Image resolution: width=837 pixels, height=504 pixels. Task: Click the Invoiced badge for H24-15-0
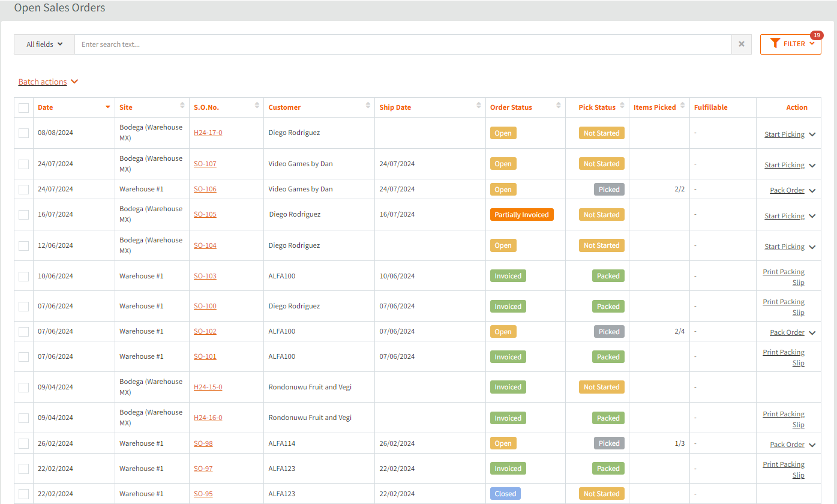tap(508, 387)
